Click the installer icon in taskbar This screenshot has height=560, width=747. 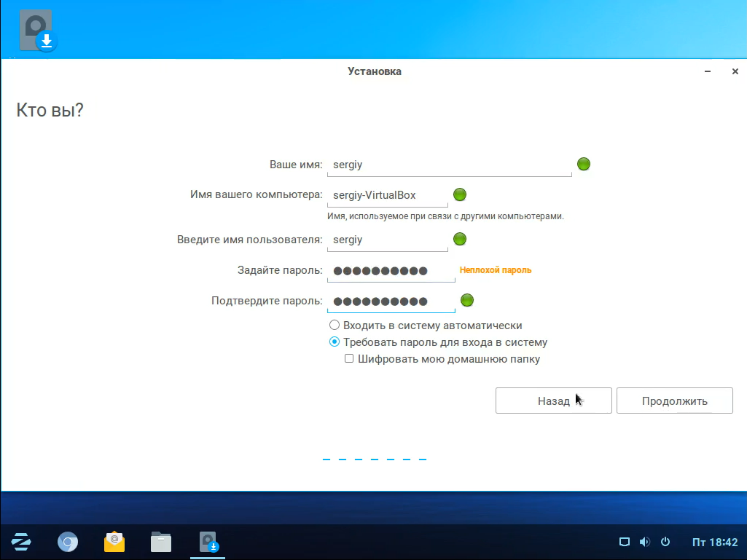click(x=209, y=542)
